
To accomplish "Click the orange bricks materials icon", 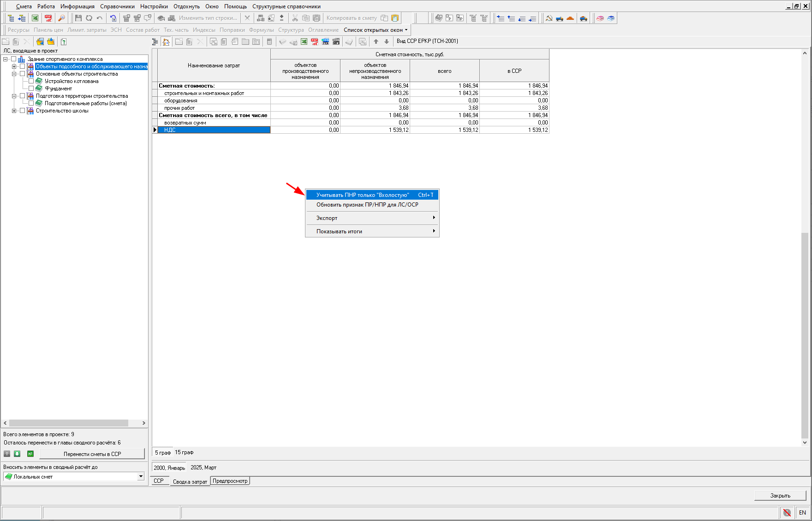I will (570, 18).
